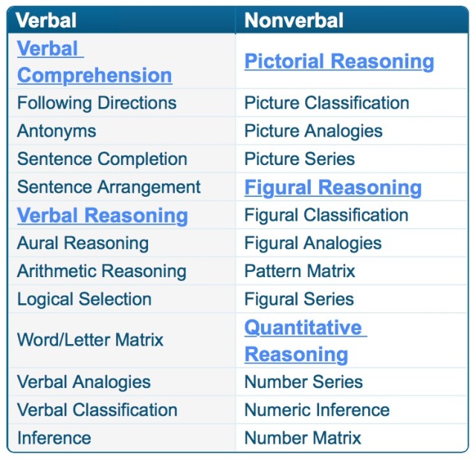Image resolution: width=476 pixels, height=460 pixels.
Task: Follow the Figural Reasoning link
Action: (333, 187)
